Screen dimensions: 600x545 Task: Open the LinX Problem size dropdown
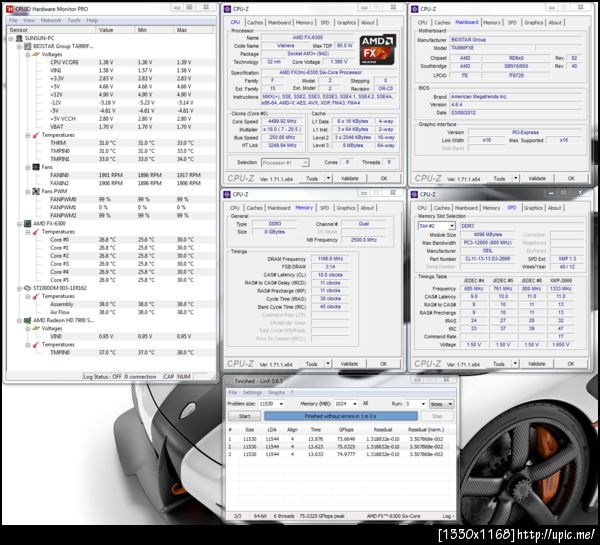tap(281, 404)
